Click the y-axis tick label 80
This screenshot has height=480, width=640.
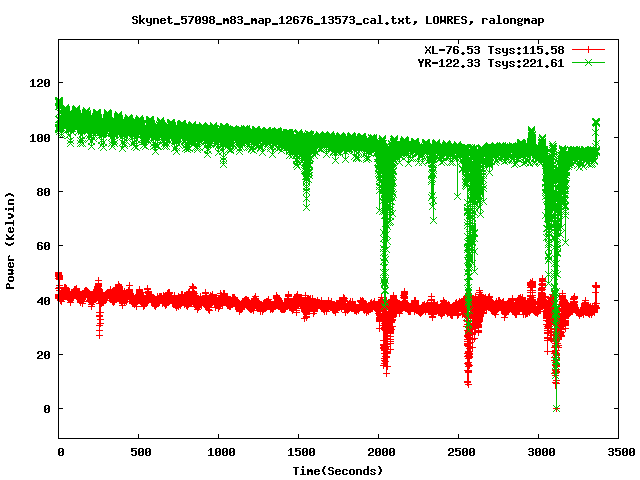coord(44,192)
